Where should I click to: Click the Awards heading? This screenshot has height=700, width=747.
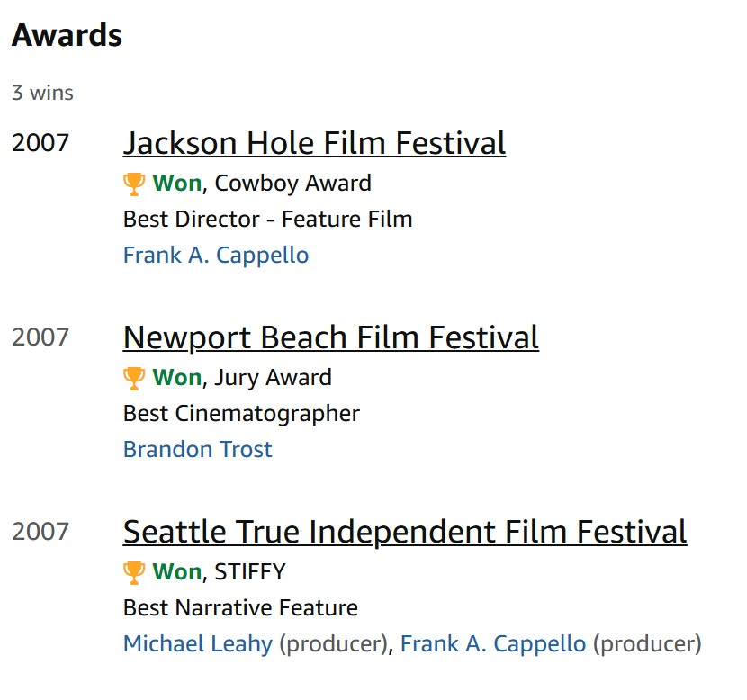coord(67,36)
